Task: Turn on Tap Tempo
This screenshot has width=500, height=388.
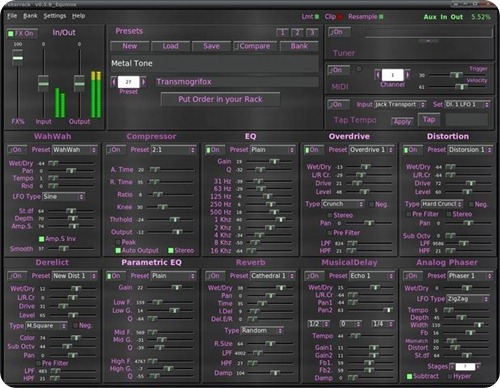Action: tap(338, 105)
